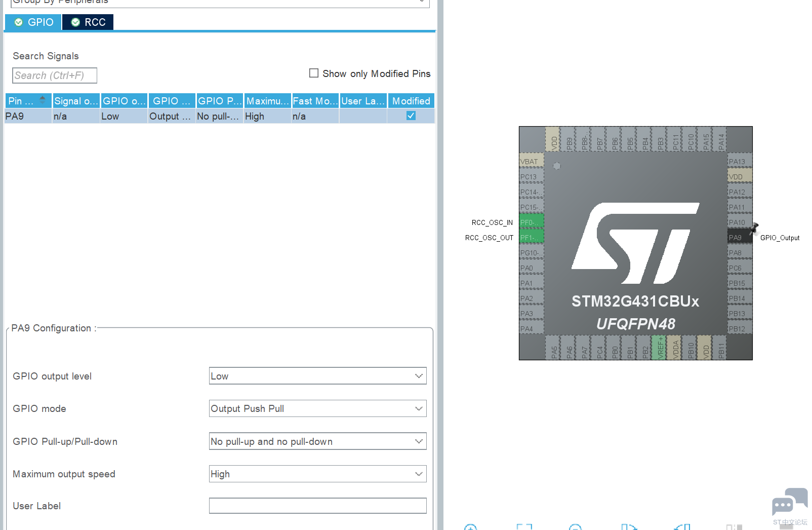
Task: Click the GPIO o... column header
Action: point(124,101)
